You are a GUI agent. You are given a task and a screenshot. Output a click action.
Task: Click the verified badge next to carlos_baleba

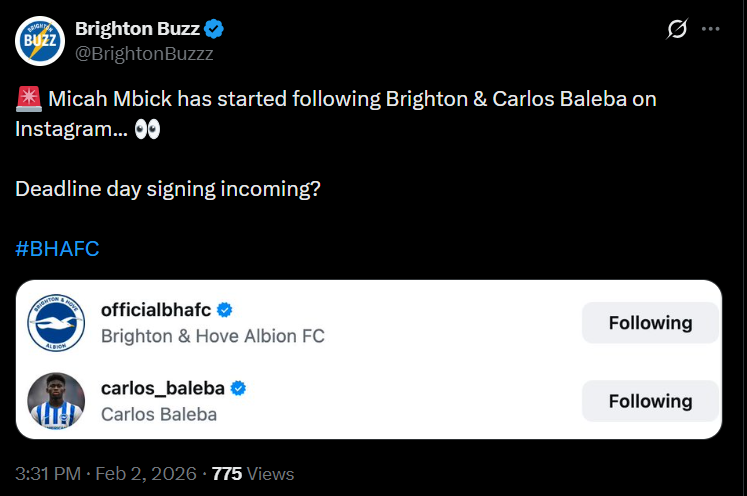pyautogui.click(x=239, y=388)
